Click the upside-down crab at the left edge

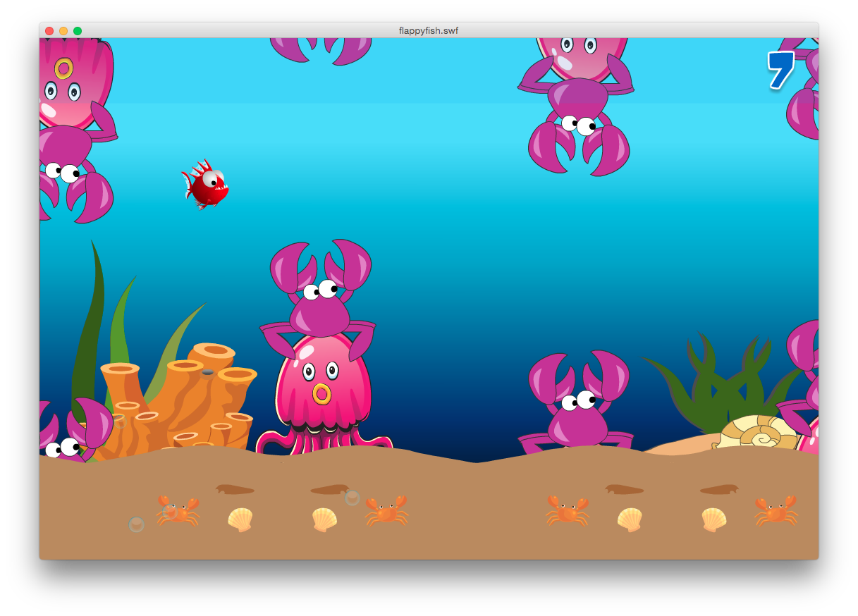click(x=74, y=162)
